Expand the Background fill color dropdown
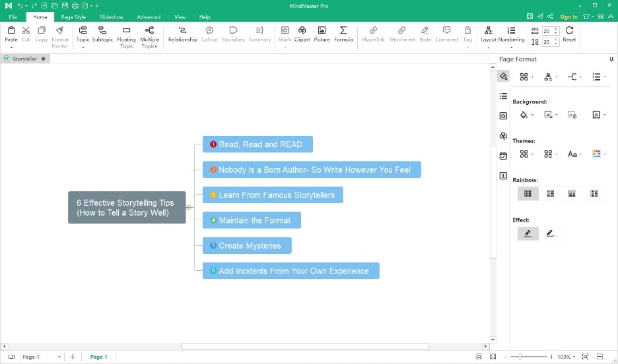618x364 pixels. pos(532,115)
